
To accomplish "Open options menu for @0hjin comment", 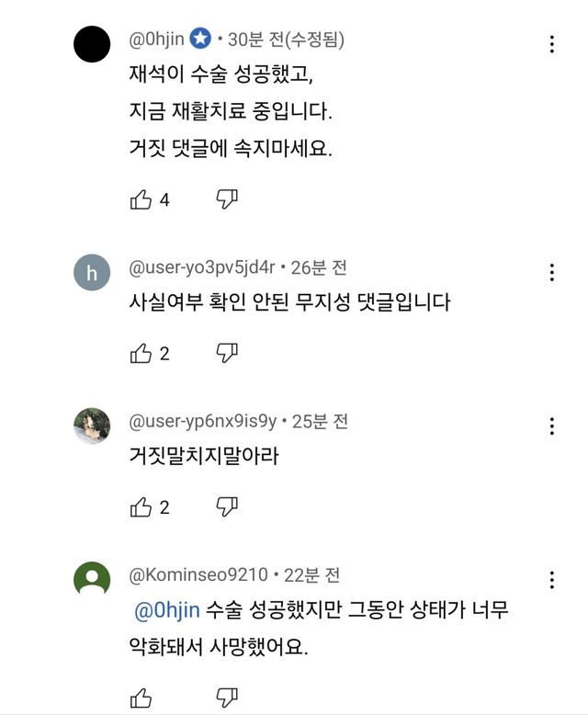I will (551, 44).
